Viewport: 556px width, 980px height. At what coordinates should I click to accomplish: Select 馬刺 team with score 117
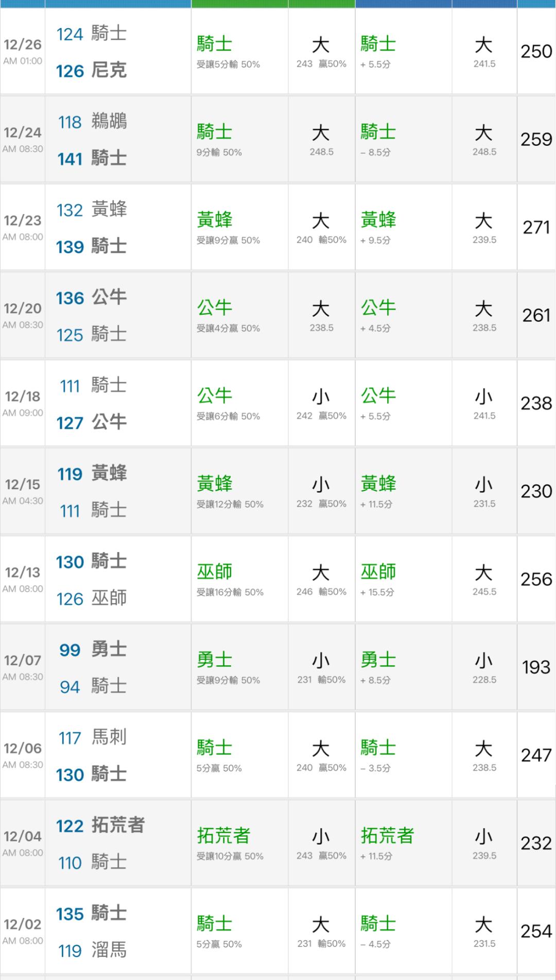pos(109,738)
